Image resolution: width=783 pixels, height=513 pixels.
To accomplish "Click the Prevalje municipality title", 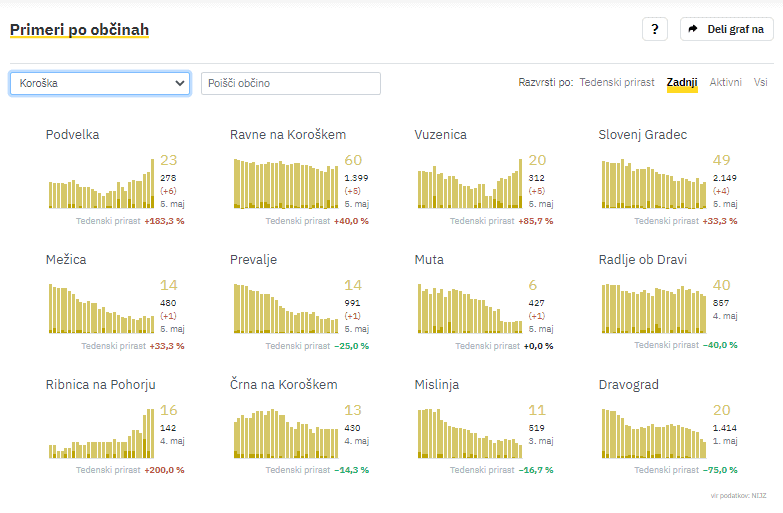I will coord(253,260).
